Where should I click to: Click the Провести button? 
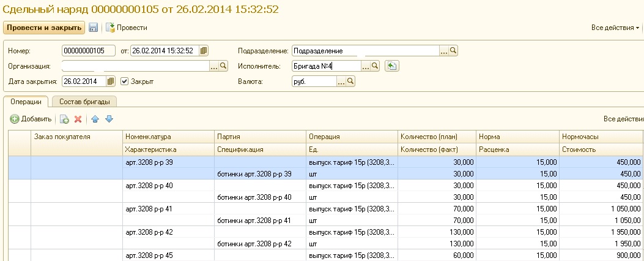pos(127,28)
